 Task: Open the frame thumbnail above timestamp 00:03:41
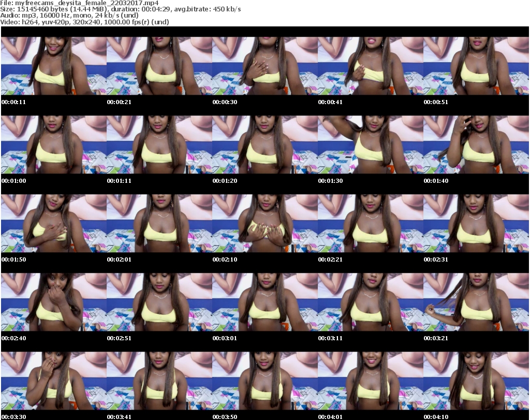click(x=159, y=381)
